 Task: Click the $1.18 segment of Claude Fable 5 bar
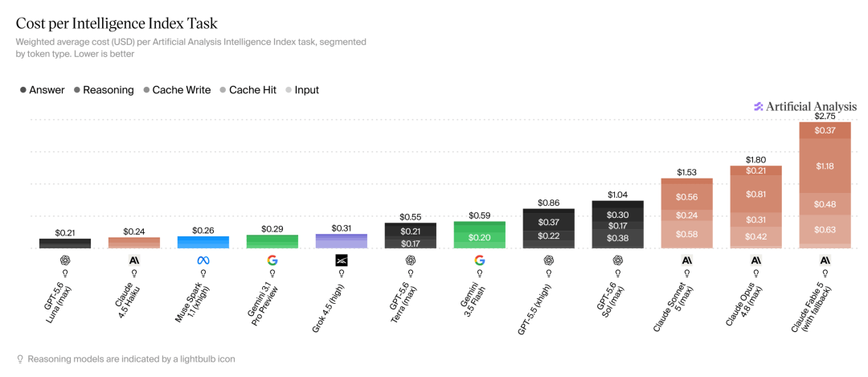pos(825,166)
